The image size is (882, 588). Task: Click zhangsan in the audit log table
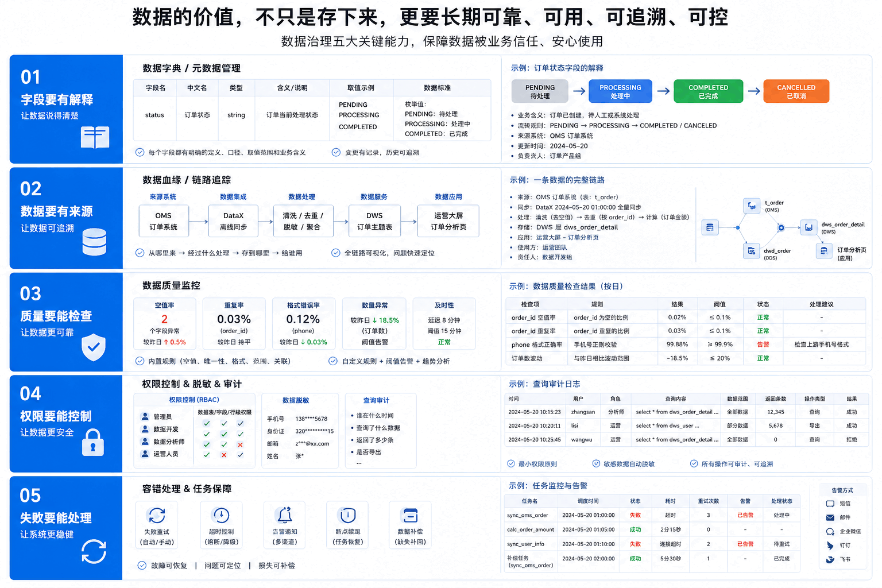click(x=583, y=412)
